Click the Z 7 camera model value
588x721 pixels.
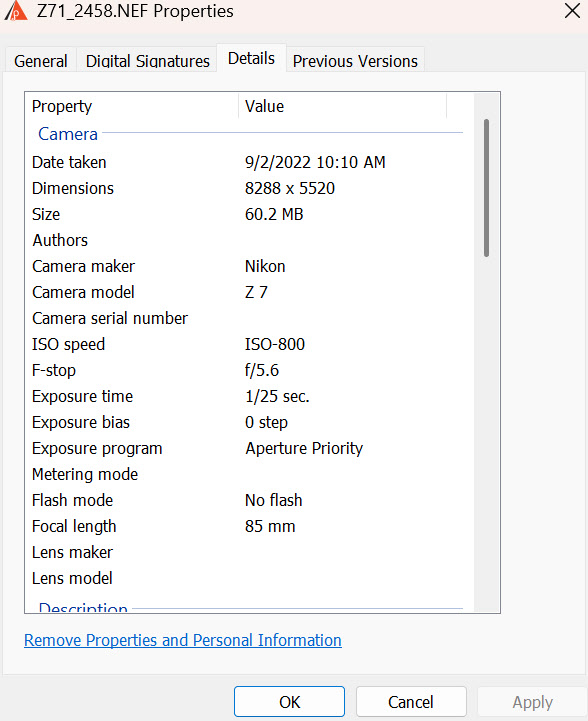pyautogui.click(x=256, y=292)
